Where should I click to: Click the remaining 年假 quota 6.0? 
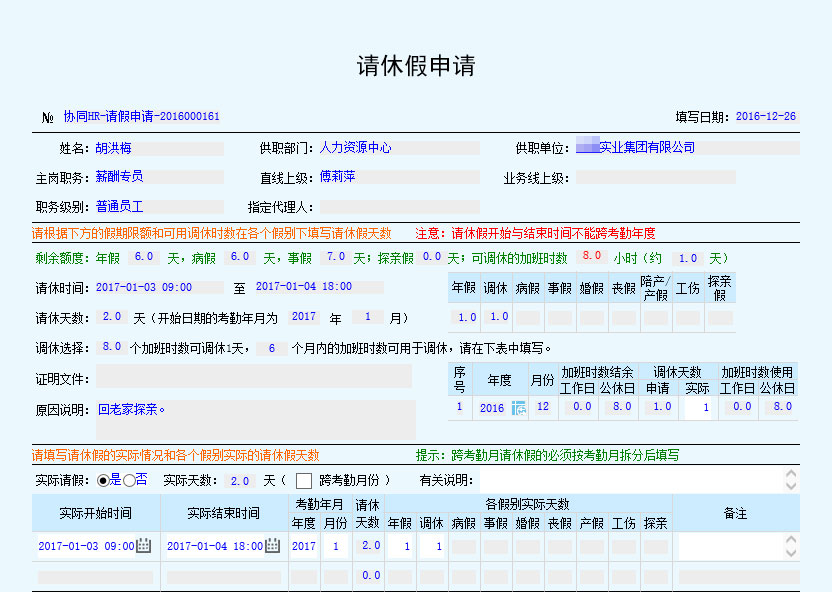point(144,257)
